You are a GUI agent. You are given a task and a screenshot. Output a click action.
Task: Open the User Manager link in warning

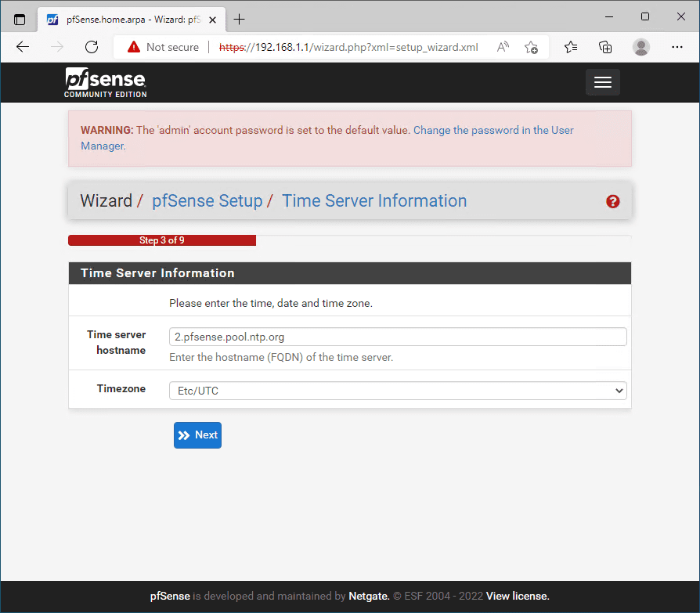coord(493,130)
